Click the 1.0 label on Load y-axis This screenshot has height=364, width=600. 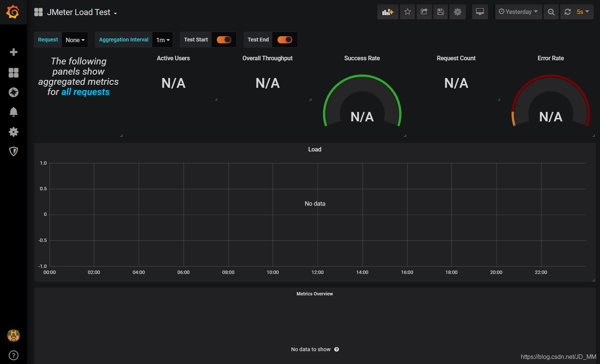point(43,163)
